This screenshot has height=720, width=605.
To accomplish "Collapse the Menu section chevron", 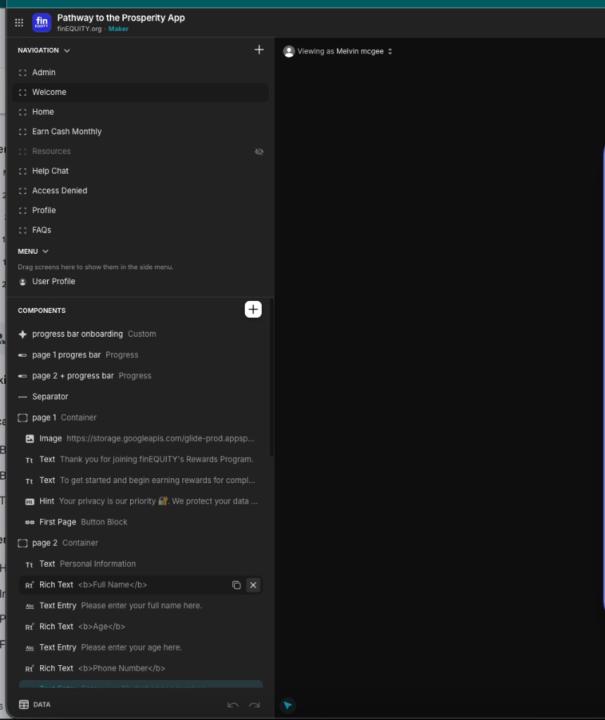I will pyautogui.click(x=46, y=251).
